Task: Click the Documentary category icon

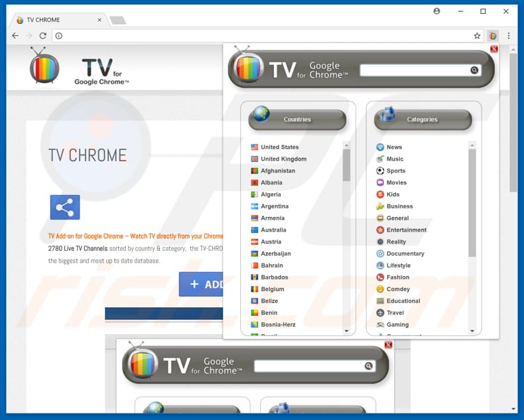Action: 380,253
